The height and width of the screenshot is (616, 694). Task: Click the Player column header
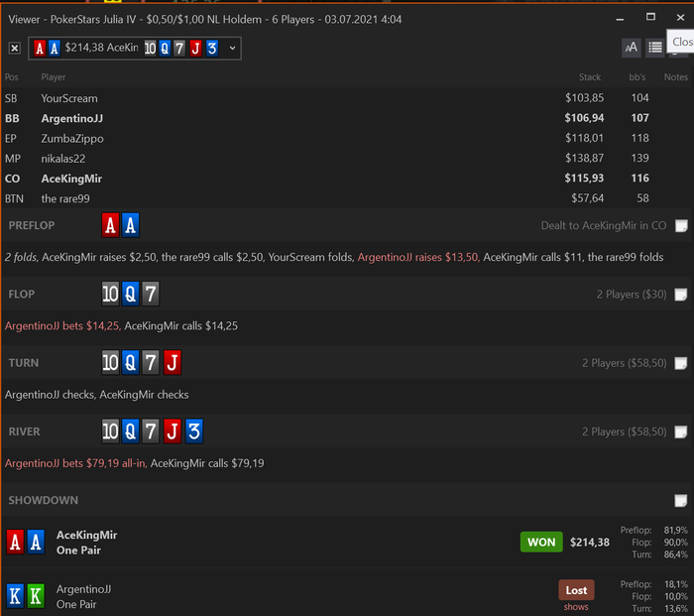pos(54,77)
